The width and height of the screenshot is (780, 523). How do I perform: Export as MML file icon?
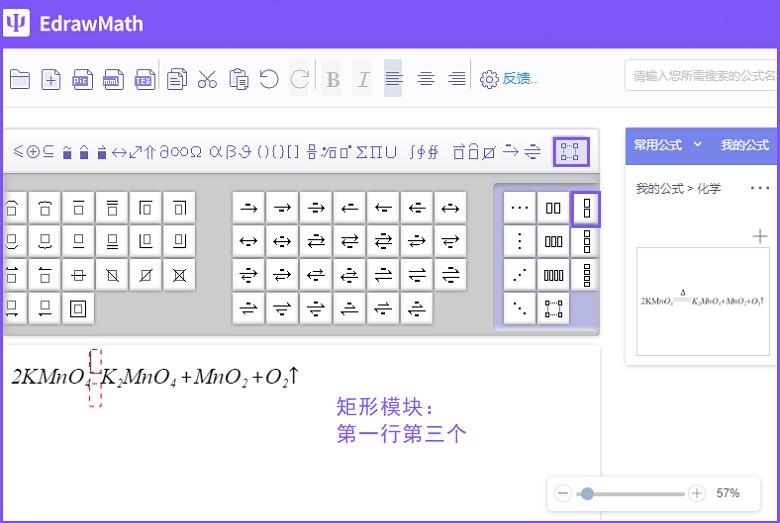click(113, 79)
